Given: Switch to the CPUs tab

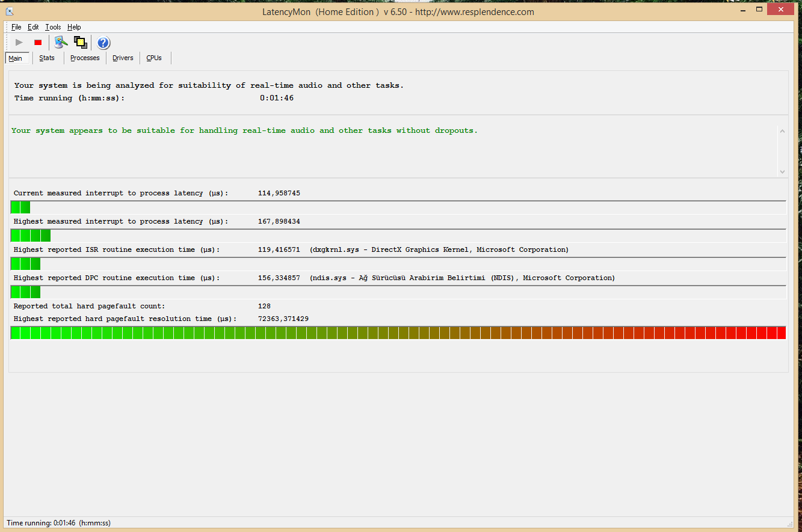Looking at the screenshot, I should [154, 58].
